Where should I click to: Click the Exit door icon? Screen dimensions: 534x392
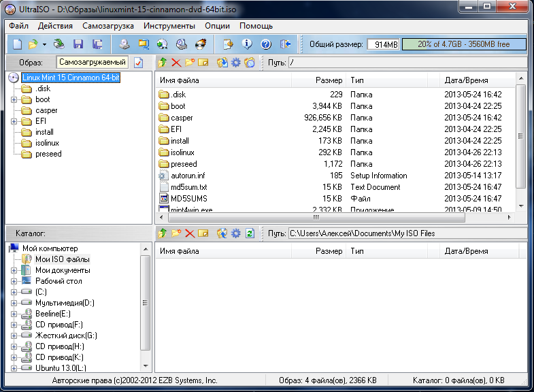(286, 44)
